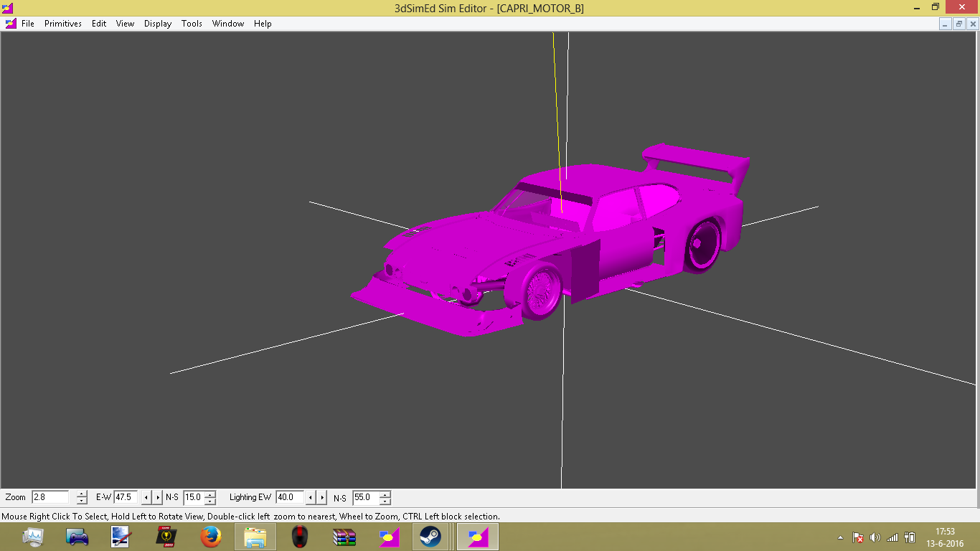Image resolution: width=980 pixels, height=551 pixels.
Task: Open the Primitives menu
Action: (63, 24)
